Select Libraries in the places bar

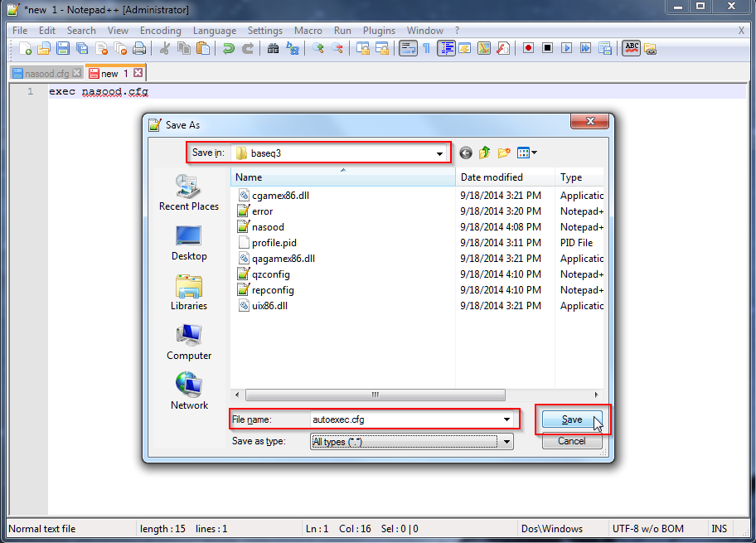coord(189,292)
